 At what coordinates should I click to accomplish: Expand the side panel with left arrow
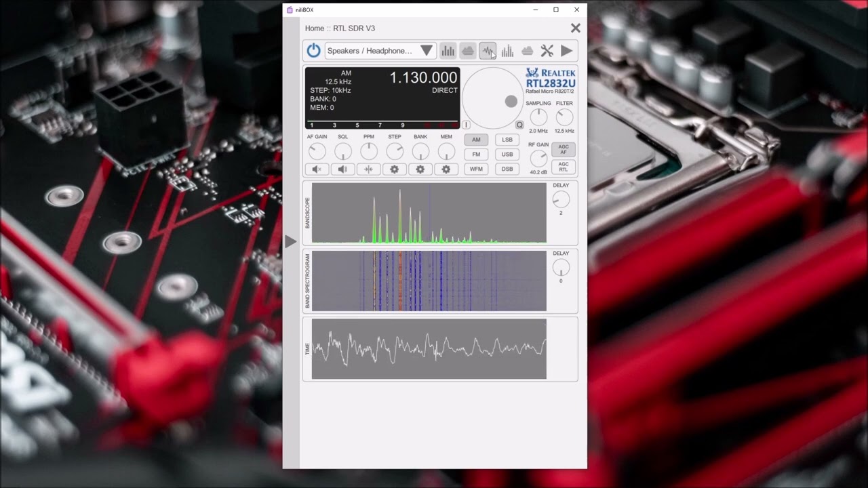[x=290, y=241]
